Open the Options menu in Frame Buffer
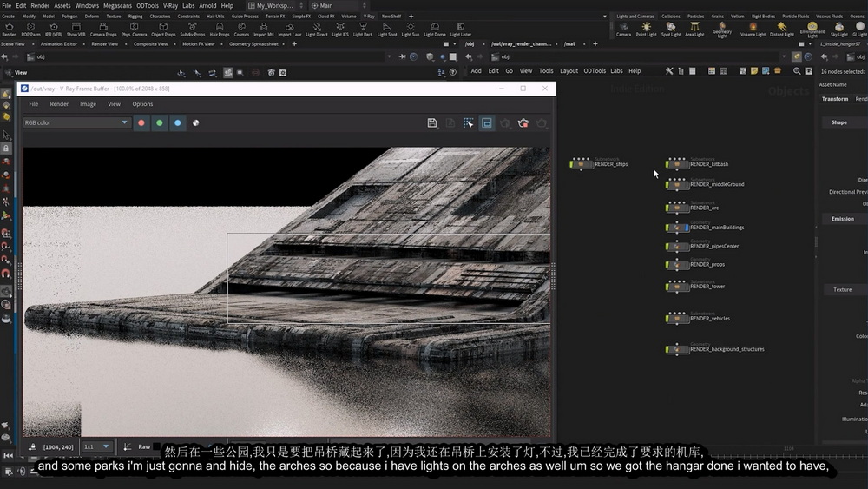This screenshot has width=868, height=489. 142,104
